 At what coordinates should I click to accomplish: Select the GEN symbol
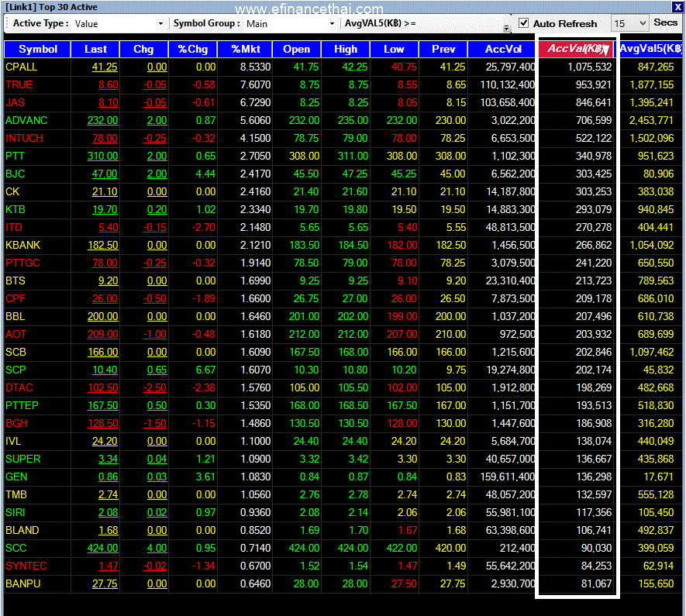pyautogui.click(x=16, y=477)
